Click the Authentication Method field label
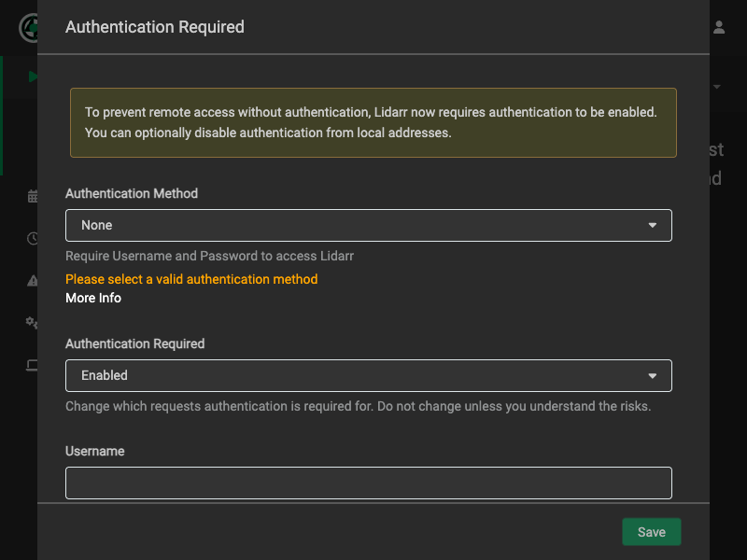 (x=132, y=193)
